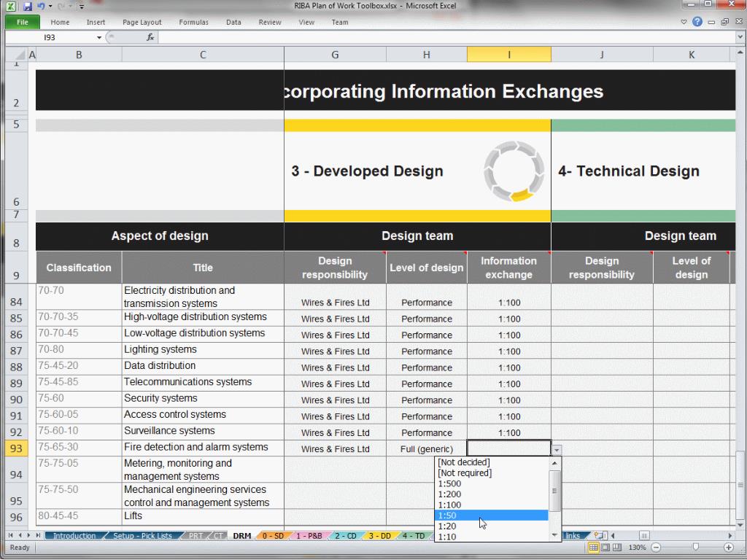Open the View ribbon tab
Screen dimensions: 747x560
click(x=306, y=22)
